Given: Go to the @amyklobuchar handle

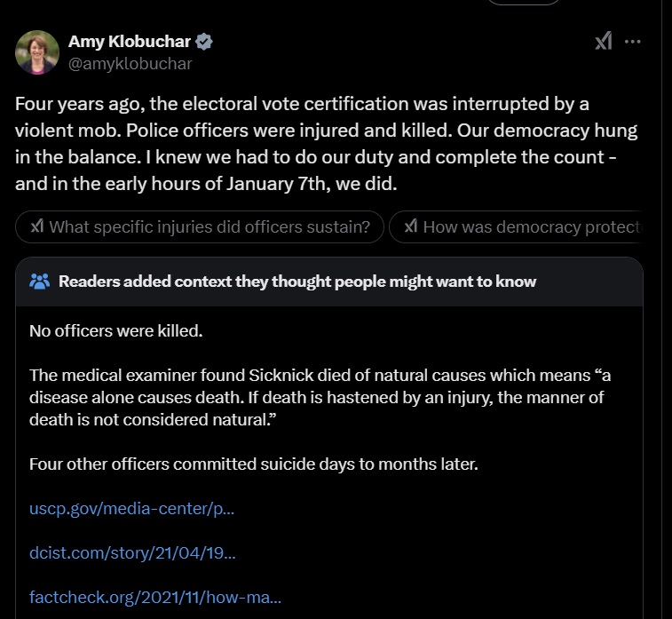Looking at the screenshot, I should tap(130, 63).
